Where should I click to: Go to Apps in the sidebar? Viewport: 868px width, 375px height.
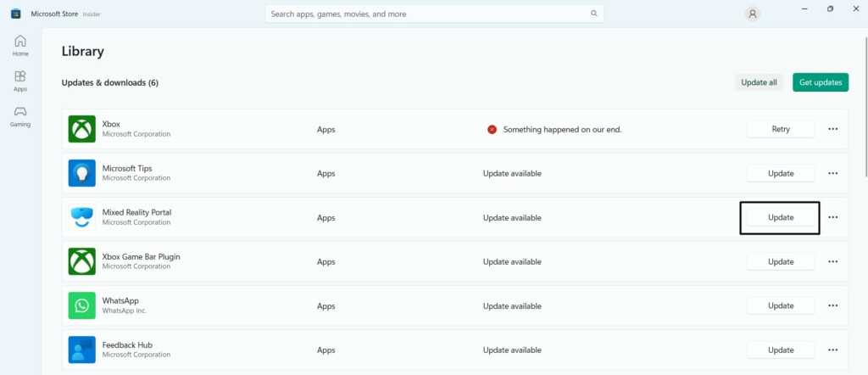tap(20, 81)
